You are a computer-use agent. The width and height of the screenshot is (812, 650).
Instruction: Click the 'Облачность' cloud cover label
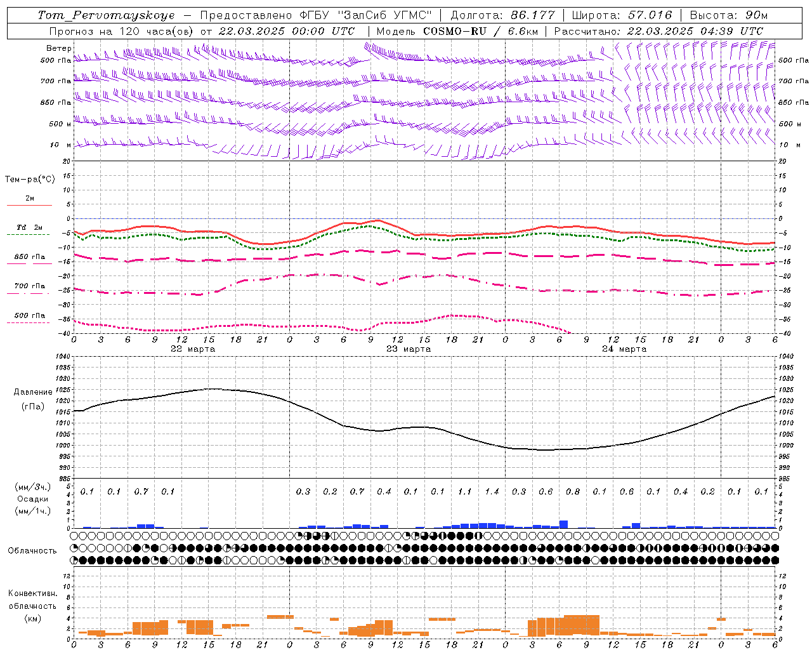coord(32,551)
